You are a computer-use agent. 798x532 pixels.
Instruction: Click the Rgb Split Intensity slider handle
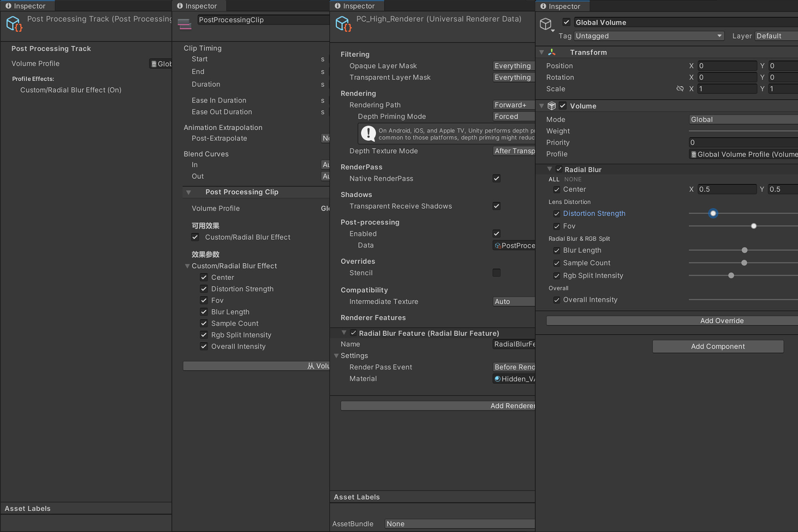click(x=731, y=276)
